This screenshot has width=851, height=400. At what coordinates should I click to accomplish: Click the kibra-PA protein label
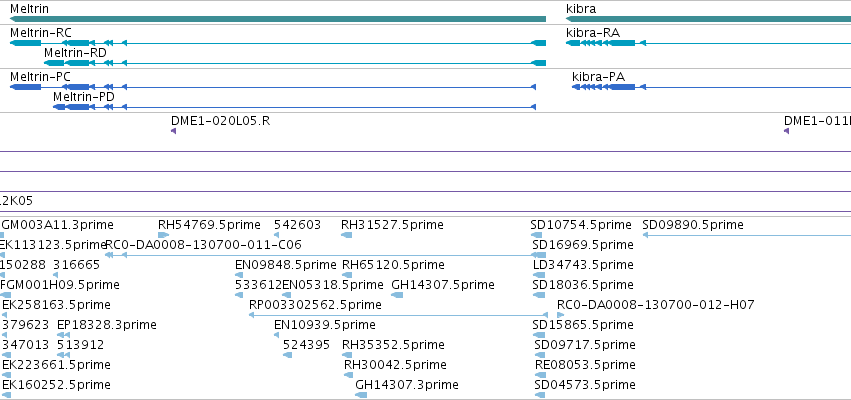598,77
